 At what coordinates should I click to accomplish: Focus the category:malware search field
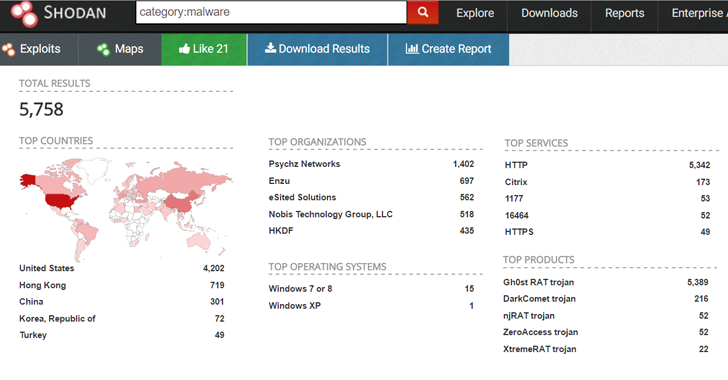click(x=271, y=12)
